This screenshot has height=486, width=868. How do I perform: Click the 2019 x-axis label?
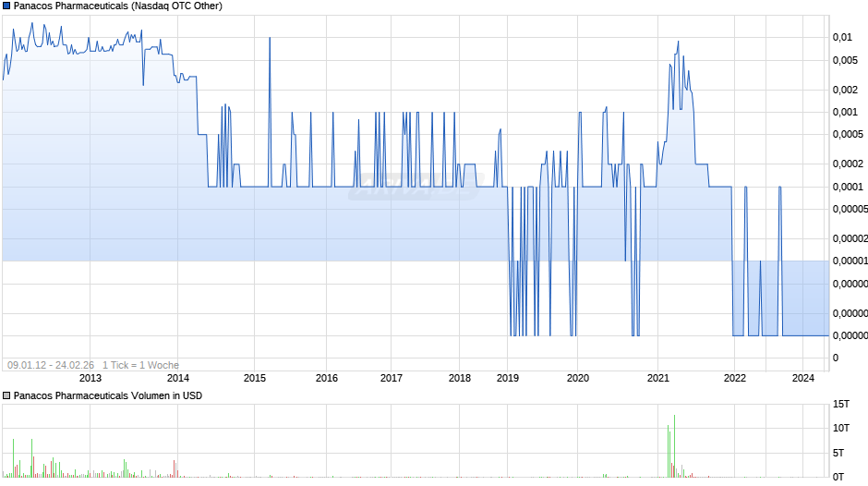(x=508, y=378)
